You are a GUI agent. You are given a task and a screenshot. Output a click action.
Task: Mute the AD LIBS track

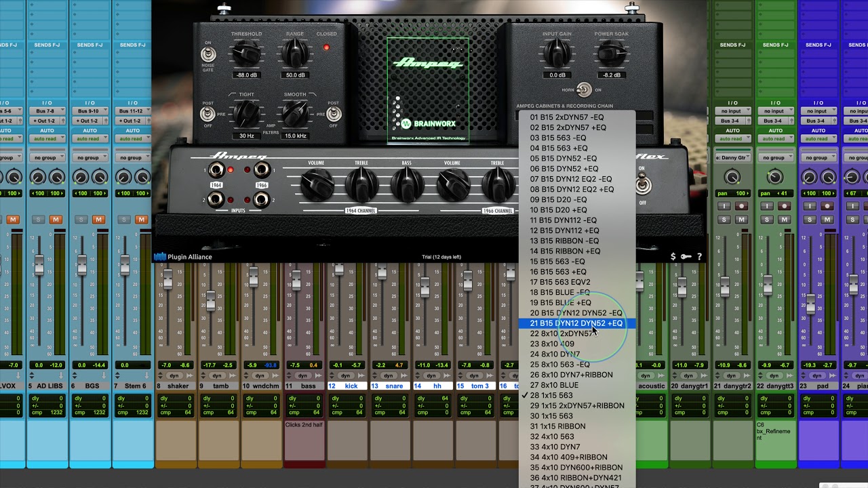(x=56, y=220)
